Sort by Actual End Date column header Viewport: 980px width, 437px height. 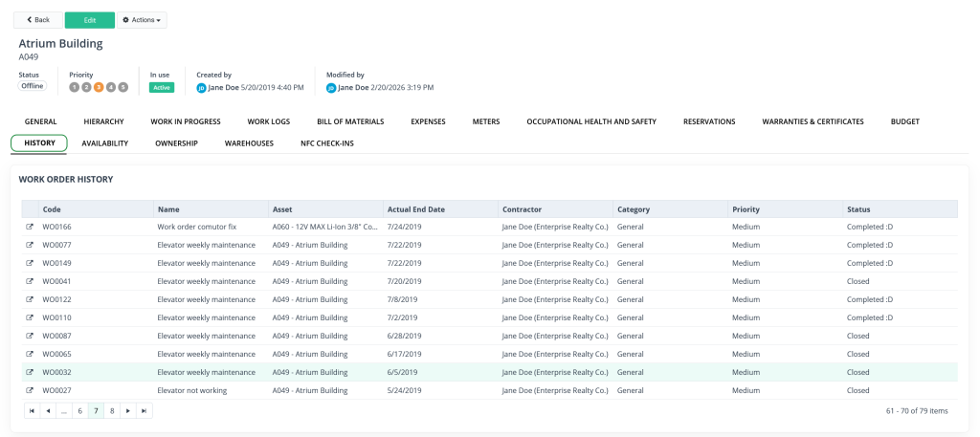pos(441,209)
